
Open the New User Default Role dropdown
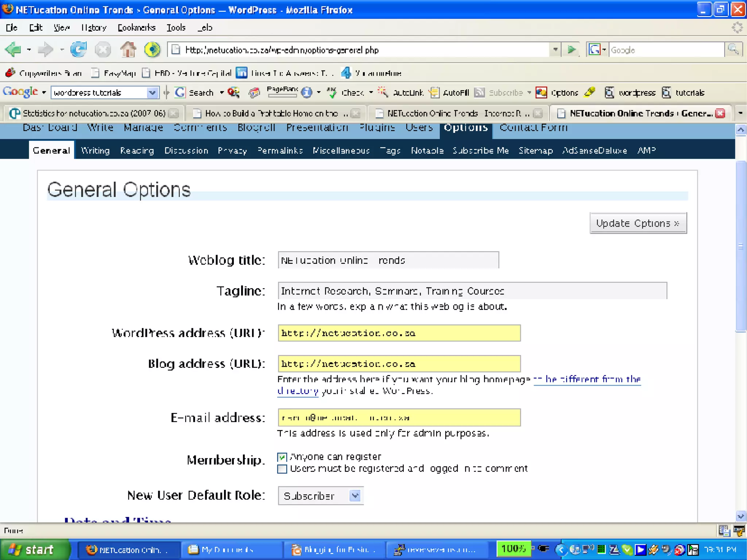click(355, 496)
